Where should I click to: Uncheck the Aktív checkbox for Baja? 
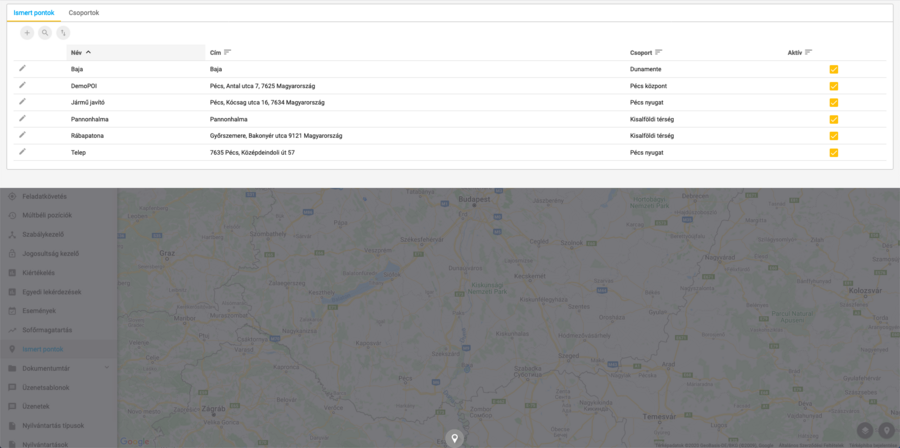click(x=833, y=69)
